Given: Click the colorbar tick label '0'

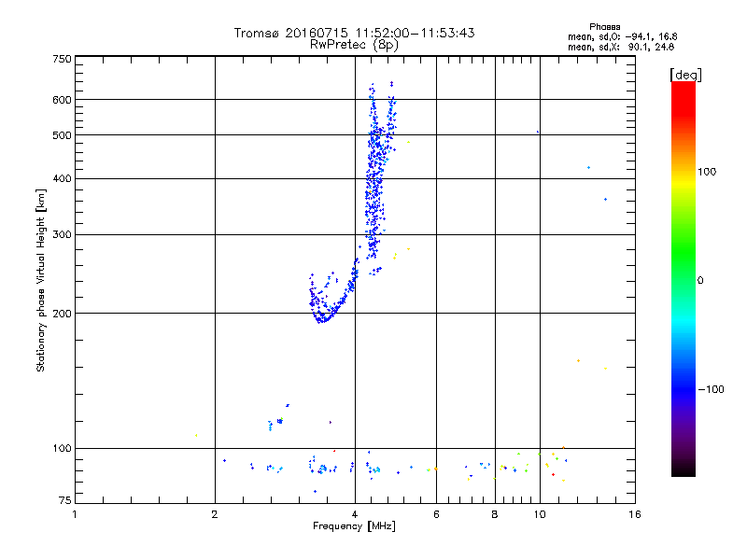Looking at the screenshot, I should [699, 281].
